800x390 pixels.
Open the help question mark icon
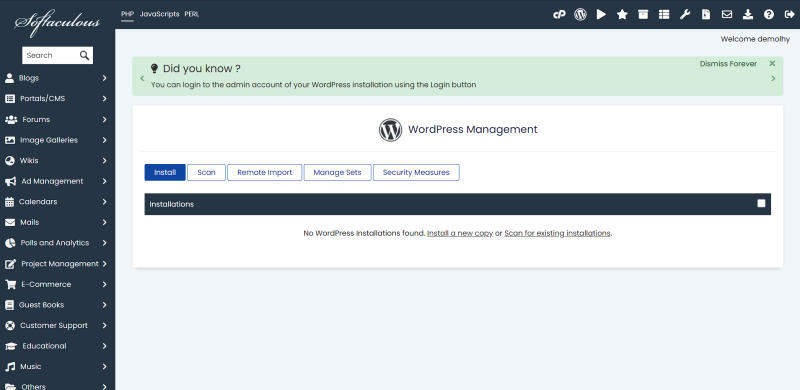[x=768, y=14]
